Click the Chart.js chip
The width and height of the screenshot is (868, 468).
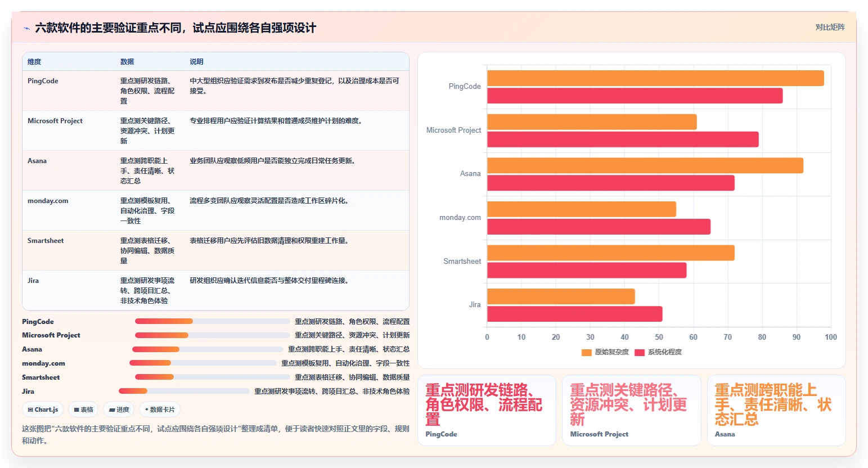click(43, 409)
